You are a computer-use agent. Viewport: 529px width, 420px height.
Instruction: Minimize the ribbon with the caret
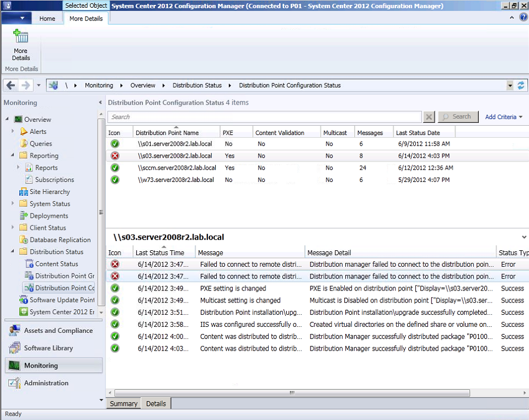[512, 18]
